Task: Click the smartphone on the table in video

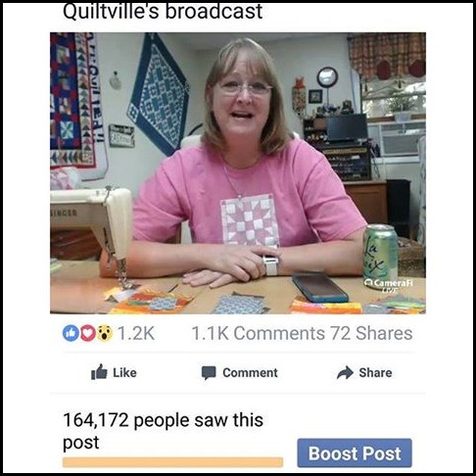Action: pos(320,287)
